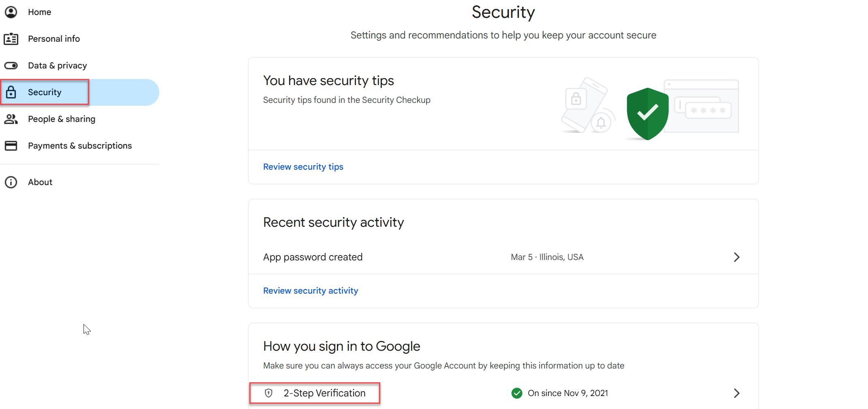
Task: Open the 2-Step Verification setting
Action: (x=324, y=393)
